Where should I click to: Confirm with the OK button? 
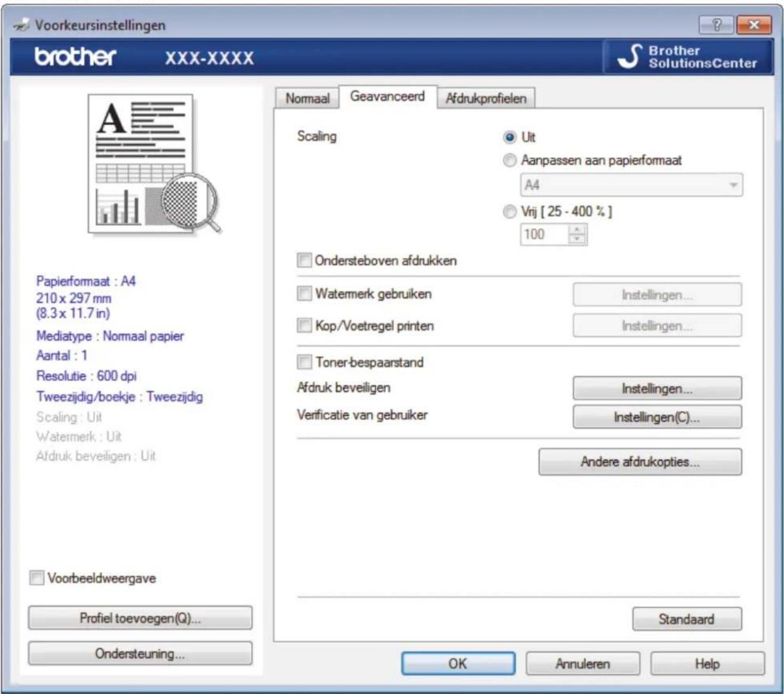(458, 664)
